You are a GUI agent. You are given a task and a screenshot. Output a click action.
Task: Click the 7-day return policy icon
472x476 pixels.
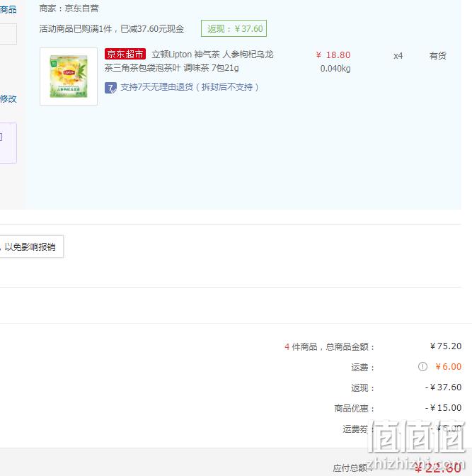point(110,88)
